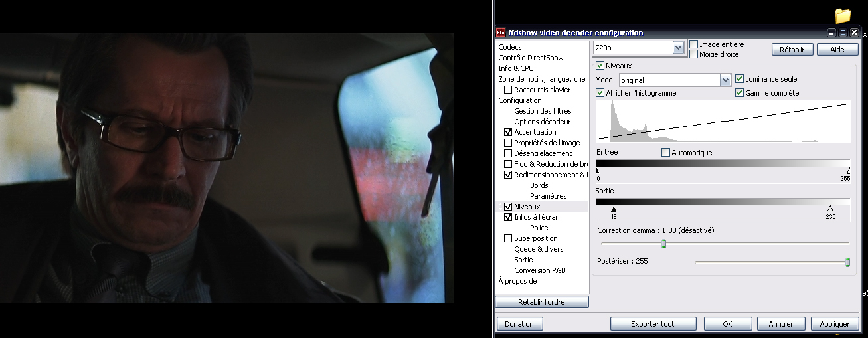Click Rétablir l'ordre button
The width and height of the screenshot is (868, 338).
coord(541,302)
